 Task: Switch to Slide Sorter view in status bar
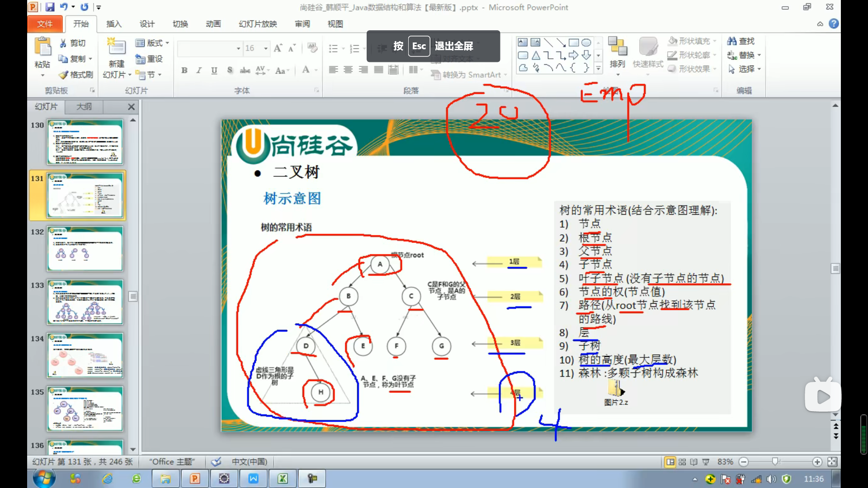pyautogui.click(x=682, y=462)
